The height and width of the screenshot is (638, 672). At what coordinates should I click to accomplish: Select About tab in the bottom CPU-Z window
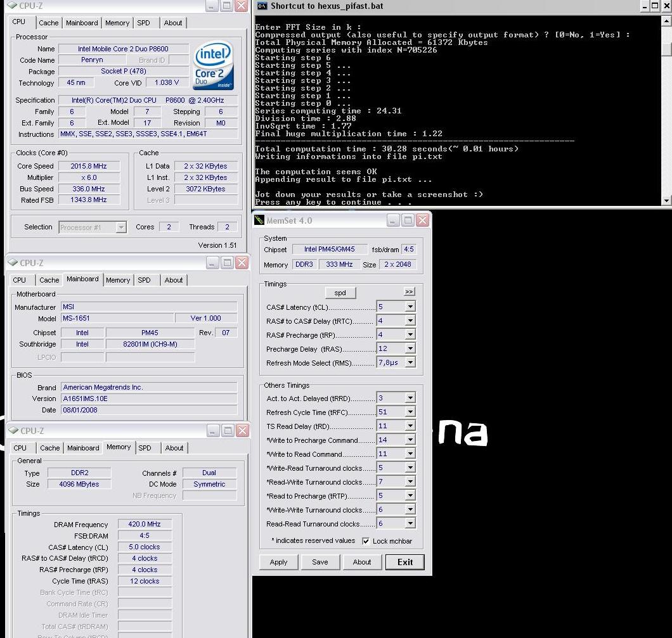pyautogui.click(x=174, y=448)
